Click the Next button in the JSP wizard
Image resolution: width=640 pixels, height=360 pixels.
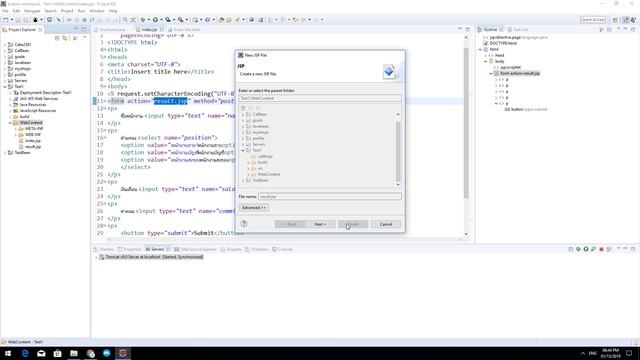(320, 224)
